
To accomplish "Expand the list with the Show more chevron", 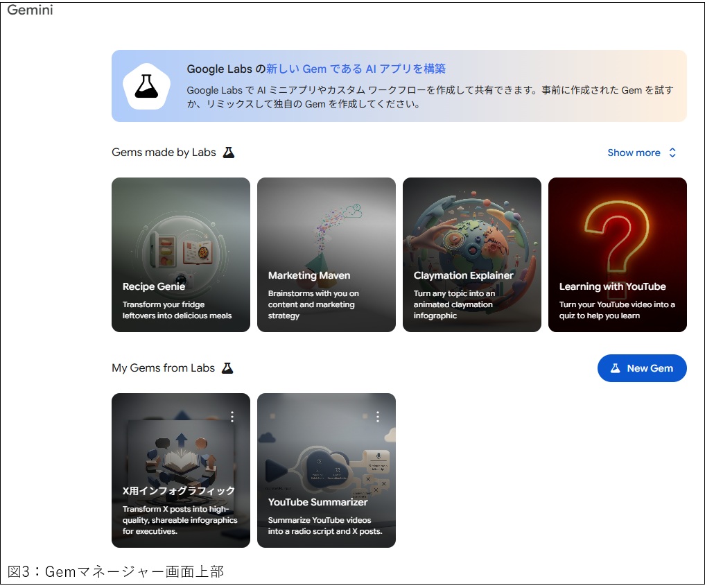I will tap(672, 153).
